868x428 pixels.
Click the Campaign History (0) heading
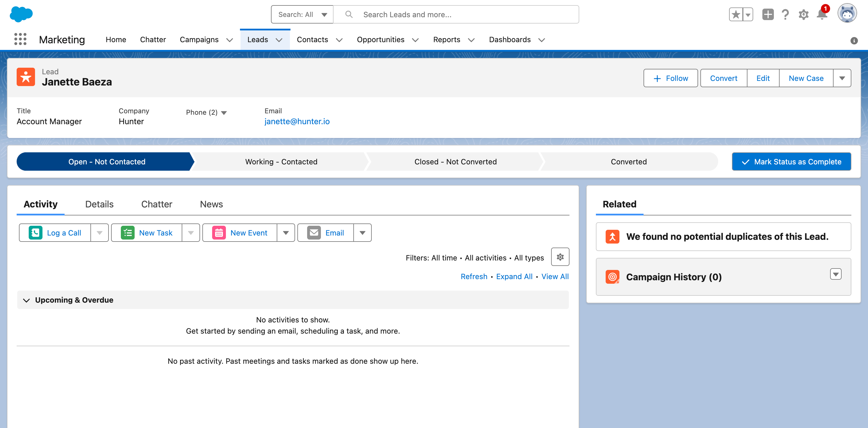674,277
